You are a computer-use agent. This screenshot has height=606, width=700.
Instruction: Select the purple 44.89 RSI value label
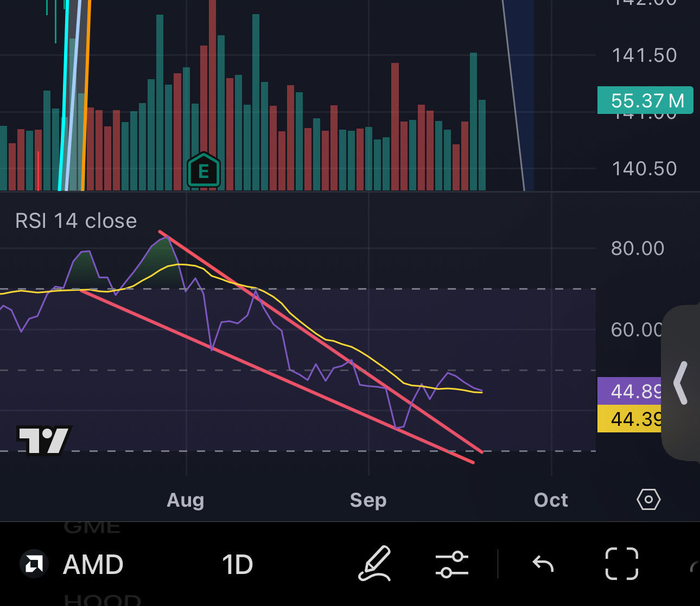(x=631, y=391)
